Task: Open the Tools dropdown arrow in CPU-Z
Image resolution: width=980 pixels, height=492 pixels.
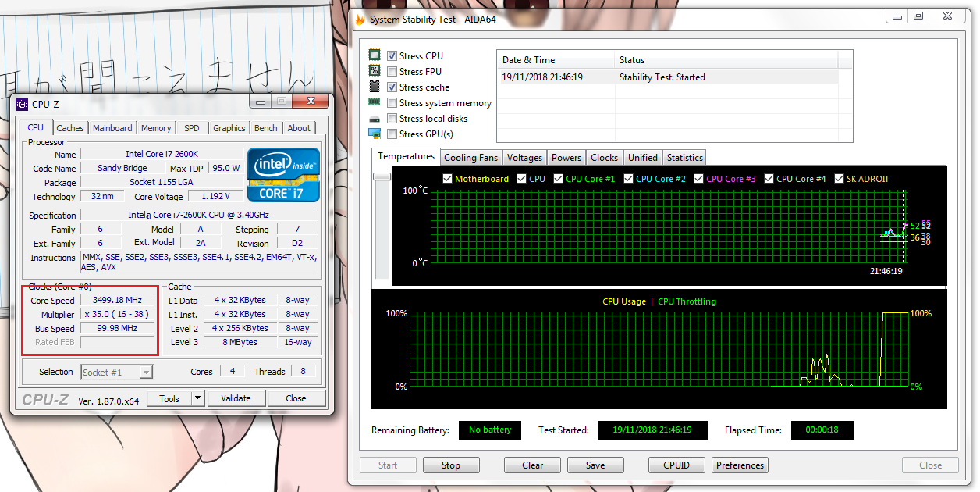Action: (198, 398)
